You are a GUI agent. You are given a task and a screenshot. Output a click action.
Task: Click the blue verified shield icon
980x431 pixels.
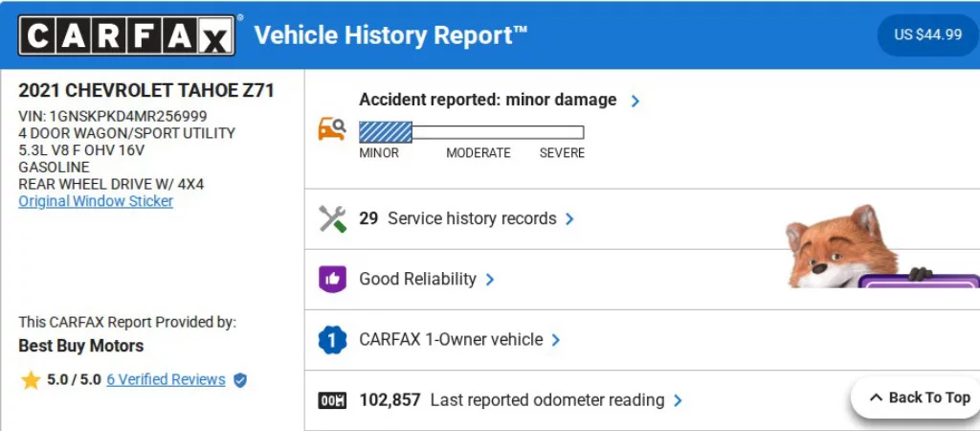(240, 380)
